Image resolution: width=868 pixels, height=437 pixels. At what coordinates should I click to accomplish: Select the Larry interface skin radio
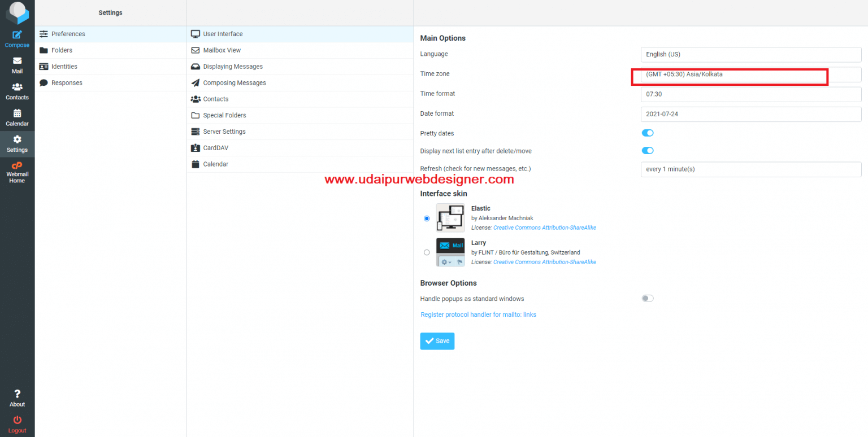427,252
